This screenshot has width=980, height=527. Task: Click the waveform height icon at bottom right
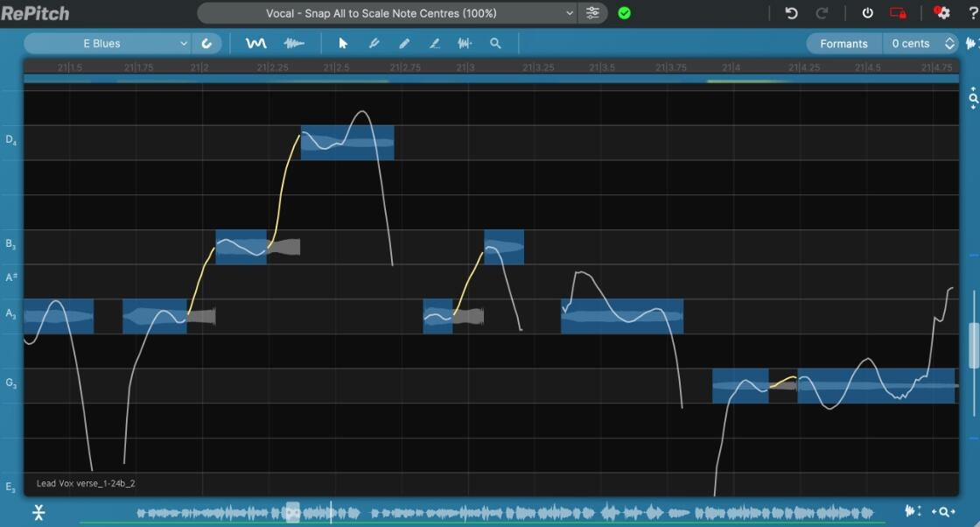click(x=913, y=511)
